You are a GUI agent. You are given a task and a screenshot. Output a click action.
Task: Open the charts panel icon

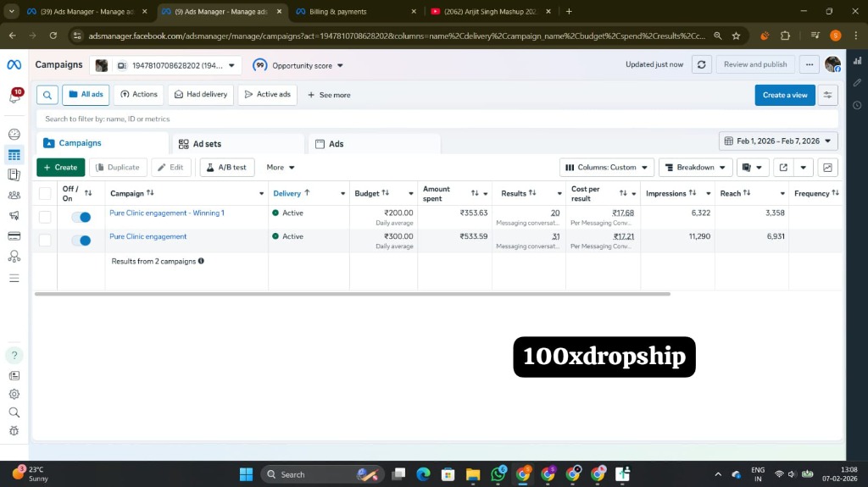827,168
